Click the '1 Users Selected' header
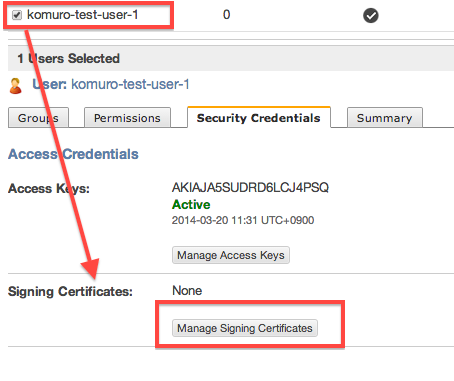The height and width of the screenshot is (381, 454). [68, 59]
